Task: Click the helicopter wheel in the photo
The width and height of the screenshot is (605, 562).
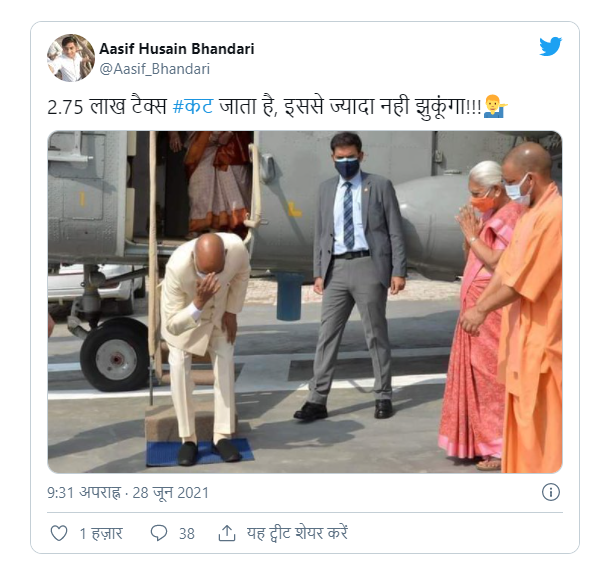Action: (x=115, y=354)
